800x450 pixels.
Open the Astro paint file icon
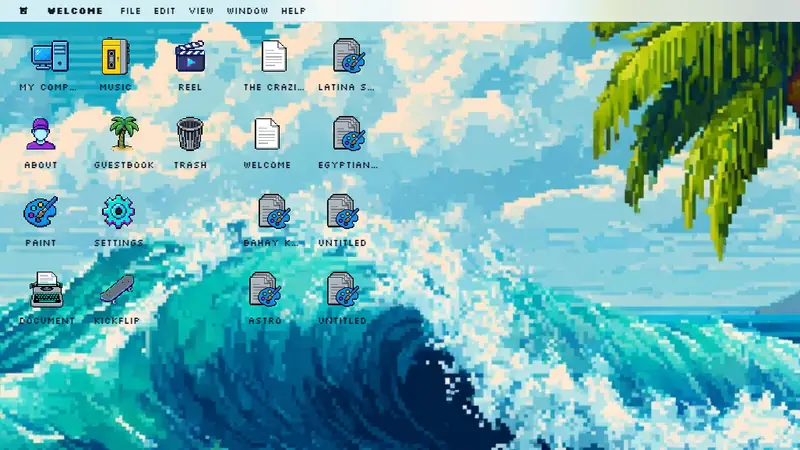click(265, 290)
